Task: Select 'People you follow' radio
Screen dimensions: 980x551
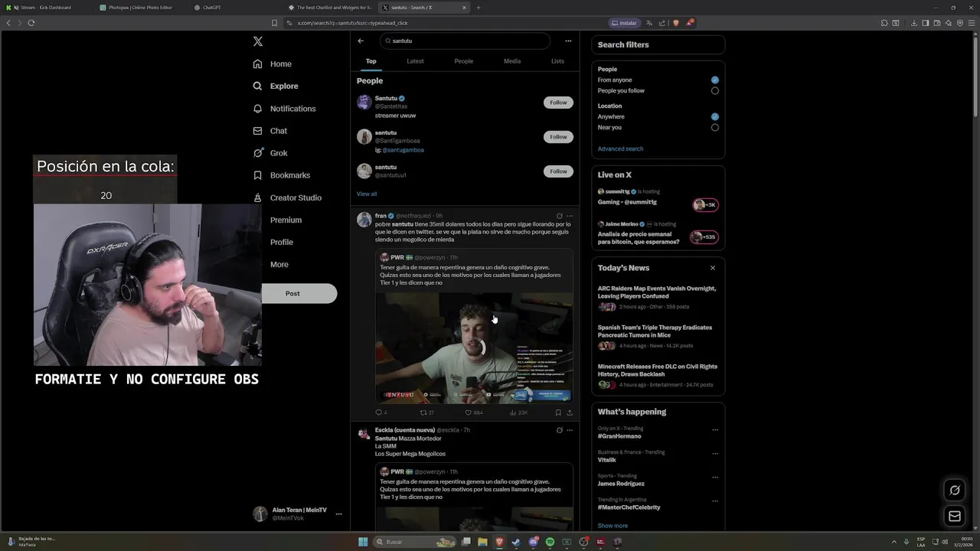Action: 714,90
